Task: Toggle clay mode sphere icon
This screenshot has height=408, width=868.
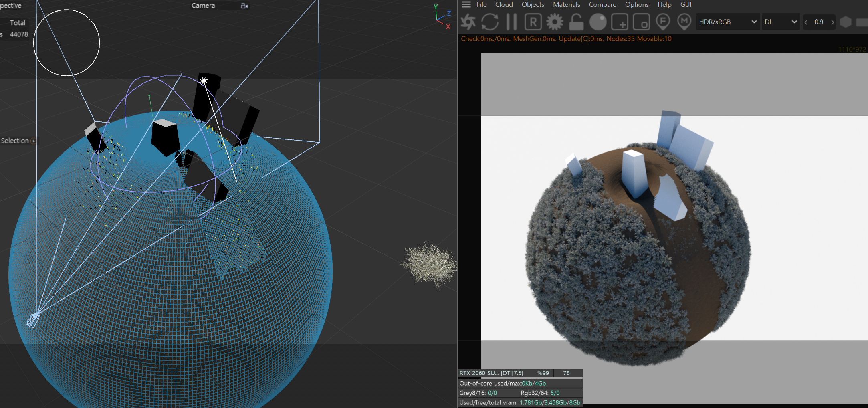Action: click(x=598, y=22)
